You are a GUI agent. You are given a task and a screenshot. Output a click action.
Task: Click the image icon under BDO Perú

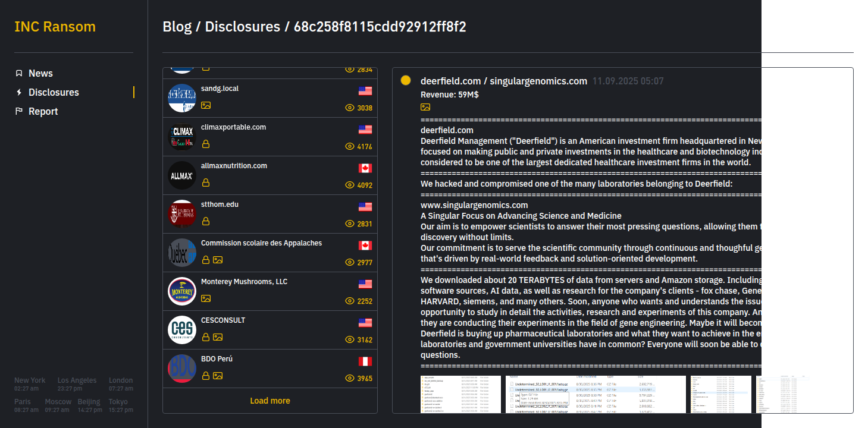(x=218, y=376)
